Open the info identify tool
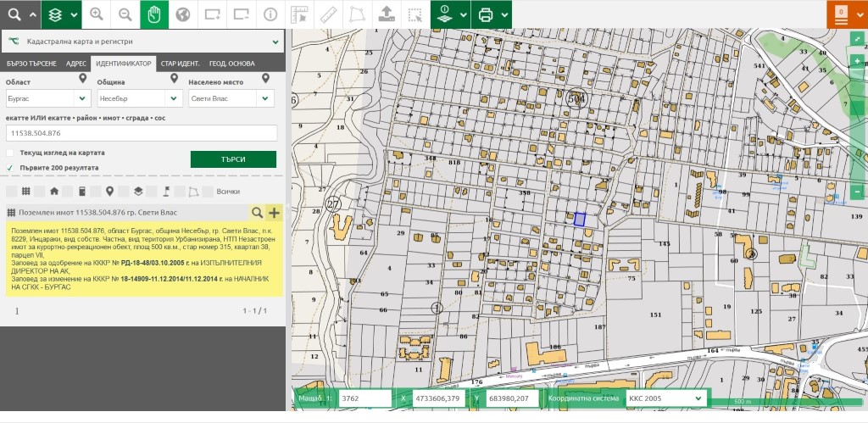Screen dimensions: 868x423 pyautogui.click(x=270, y=14)
